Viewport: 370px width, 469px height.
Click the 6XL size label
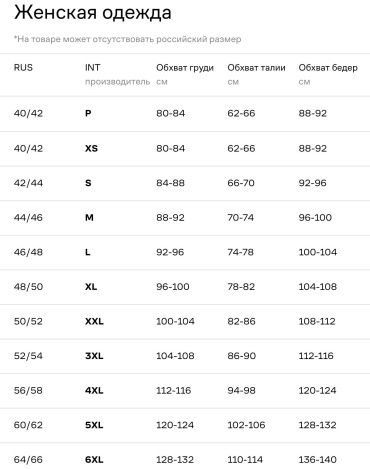click(x=94, y=460)
